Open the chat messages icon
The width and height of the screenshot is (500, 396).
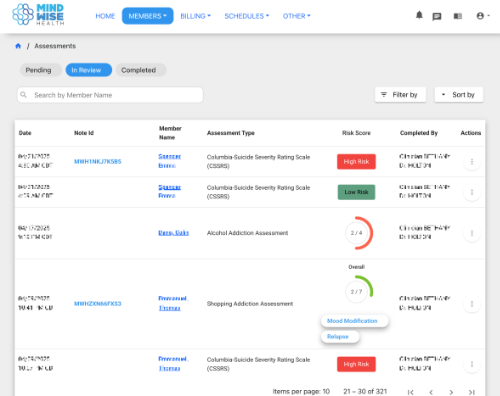pyautogui.click(x=437, y=16)
